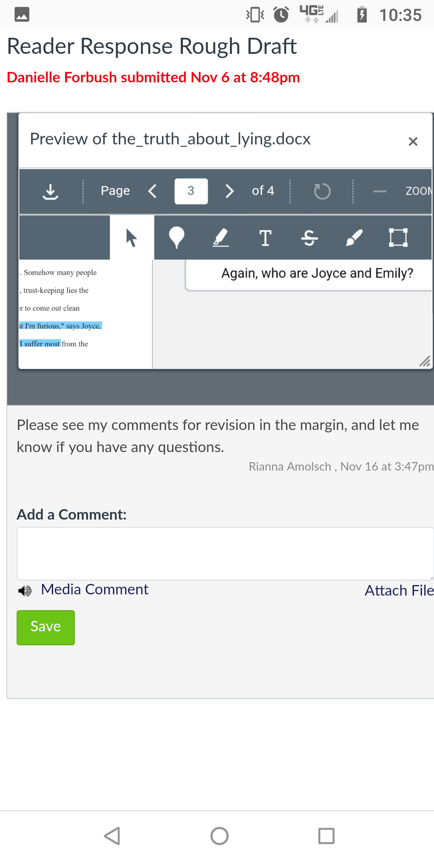
Task: Select the point annotation pin tool
Action: (x=176, y=237)
